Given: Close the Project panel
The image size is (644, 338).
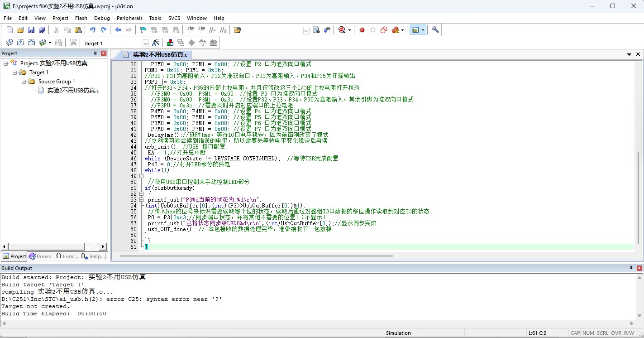Looking at the screenshot, I should click(103, 53).
